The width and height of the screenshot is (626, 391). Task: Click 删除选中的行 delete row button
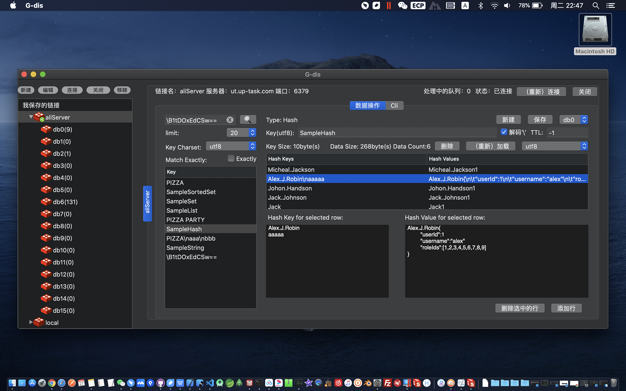point(520,308)
